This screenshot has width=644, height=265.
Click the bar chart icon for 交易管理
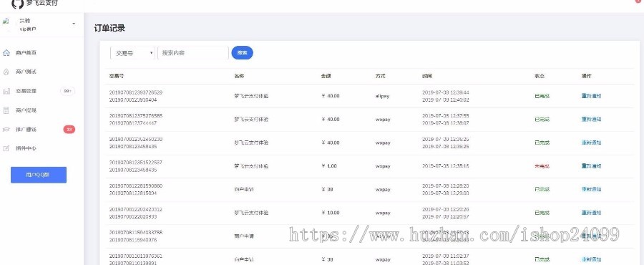pos(6,91)
